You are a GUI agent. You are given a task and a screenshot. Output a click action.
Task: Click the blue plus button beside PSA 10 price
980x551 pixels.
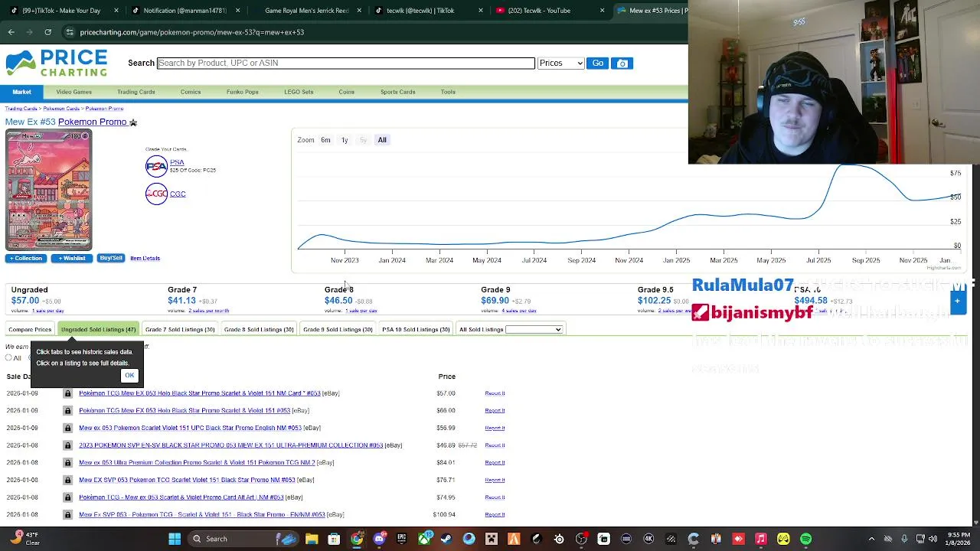point(957,302)
